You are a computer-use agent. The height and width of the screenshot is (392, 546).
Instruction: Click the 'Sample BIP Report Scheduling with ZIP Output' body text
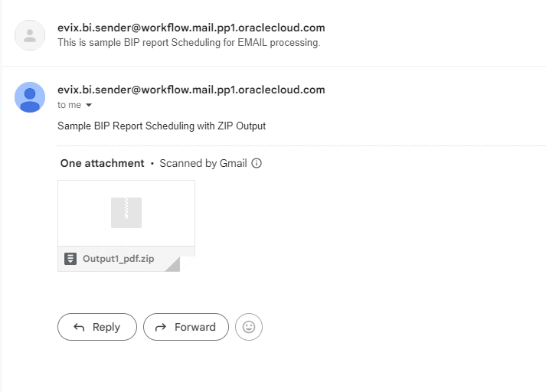[162, 126]
